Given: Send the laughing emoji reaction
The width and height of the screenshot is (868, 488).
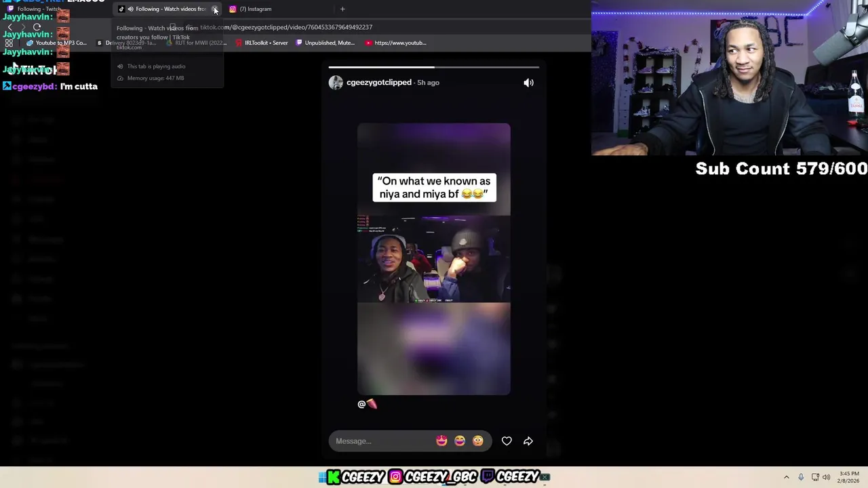Looking at the screenshot, I should point(460,441).
